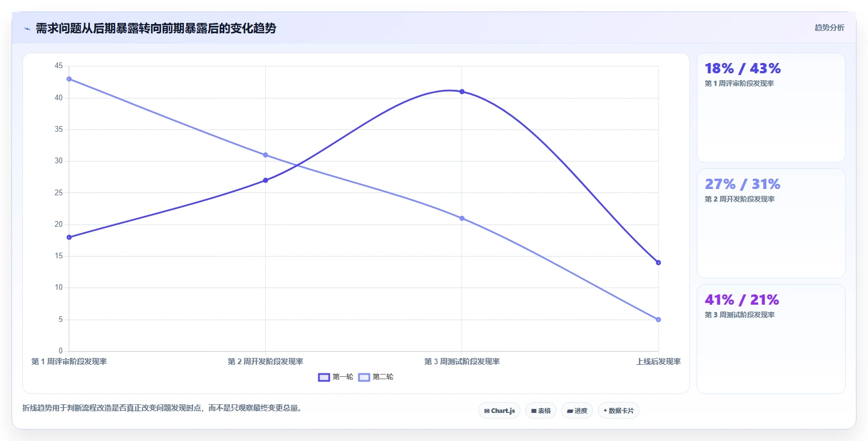Click the 第一轮 legend color box
This screenshot has height=441, width=868.
(324, 377)
